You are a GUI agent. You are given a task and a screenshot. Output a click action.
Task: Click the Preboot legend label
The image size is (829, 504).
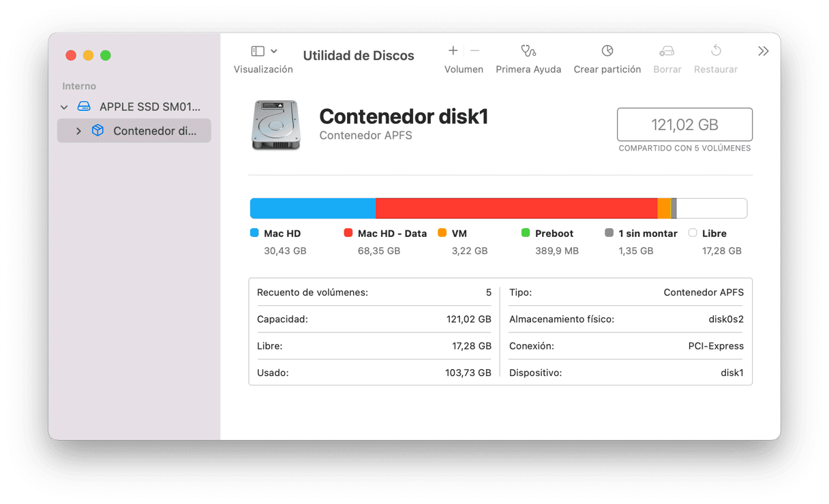pyautogui.click(x=554, y=234)
